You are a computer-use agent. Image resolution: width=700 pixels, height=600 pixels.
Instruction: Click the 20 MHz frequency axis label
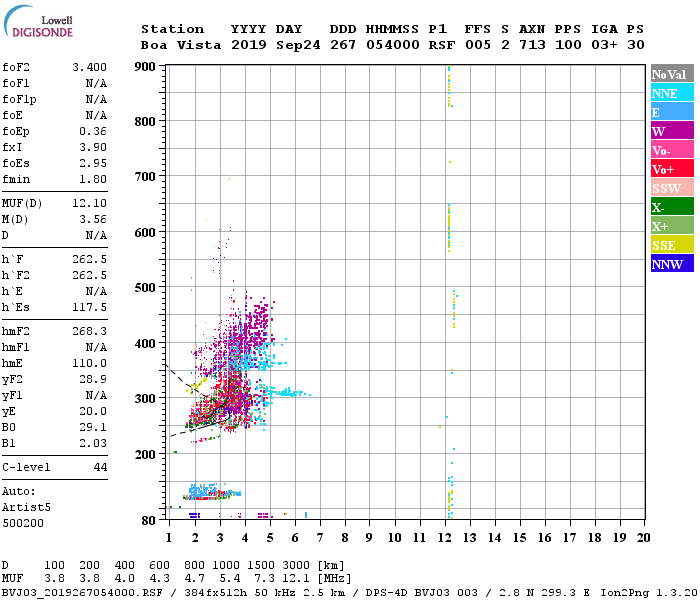tap(643, 538)
